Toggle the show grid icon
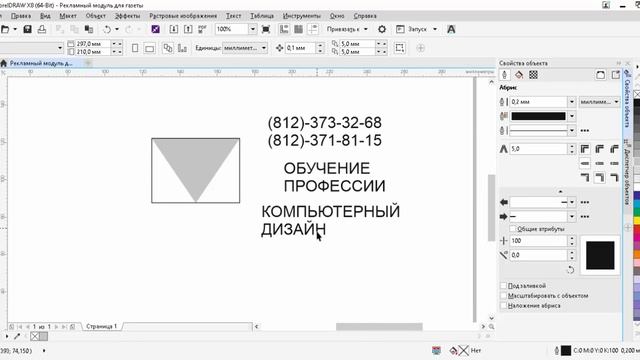This screenshot has width=640, height=360. click(x=298, y=29)
